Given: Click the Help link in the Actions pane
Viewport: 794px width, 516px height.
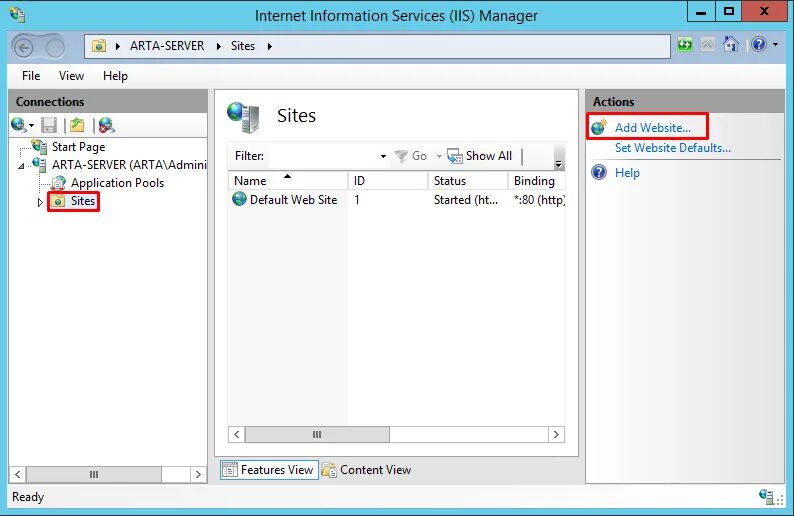Looking at the screenshot, I should point(627,173).
